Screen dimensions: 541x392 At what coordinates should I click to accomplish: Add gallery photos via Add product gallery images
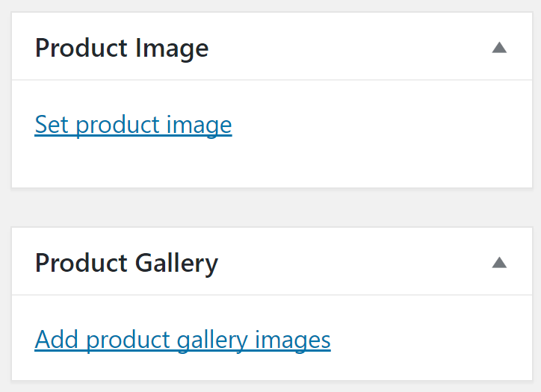coord(182,340)
